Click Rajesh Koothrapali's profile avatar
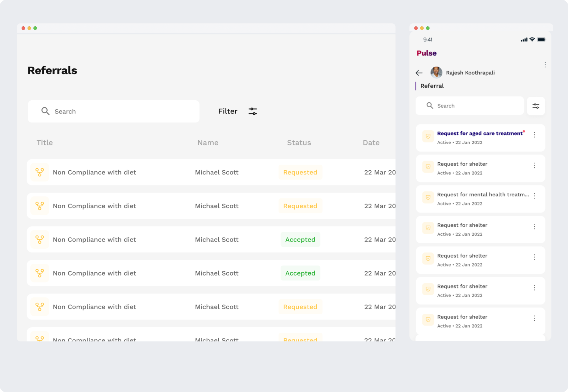Image resolution: width=568 pixels, height=392 pixels. 436,73
